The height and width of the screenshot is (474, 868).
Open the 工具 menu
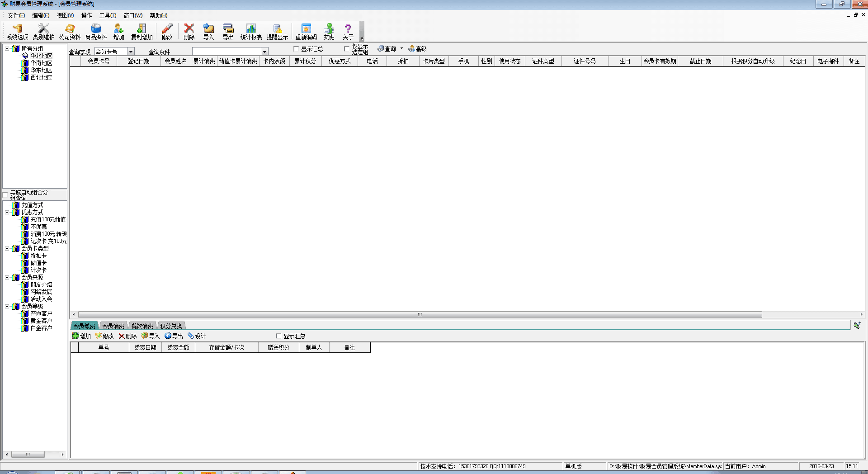pyautogui.click(x=108, y=15)
